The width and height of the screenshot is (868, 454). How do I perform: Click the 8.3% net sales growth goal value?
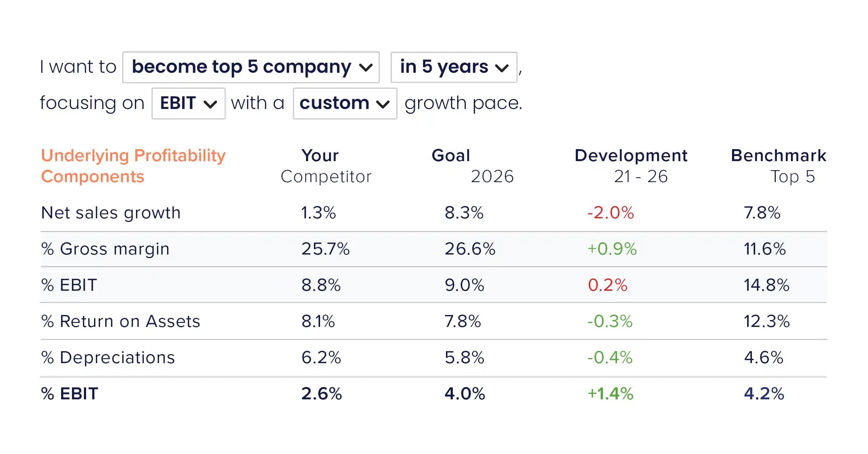coord(464,213)
